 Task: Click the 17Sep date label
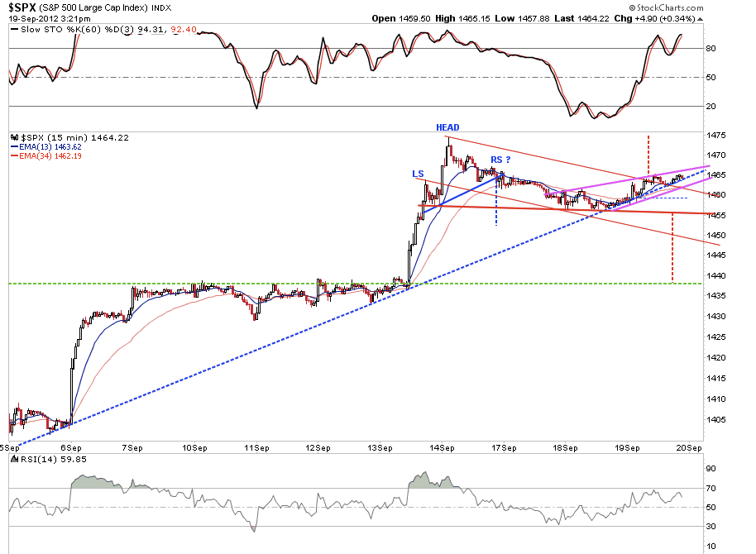point(504,448)
